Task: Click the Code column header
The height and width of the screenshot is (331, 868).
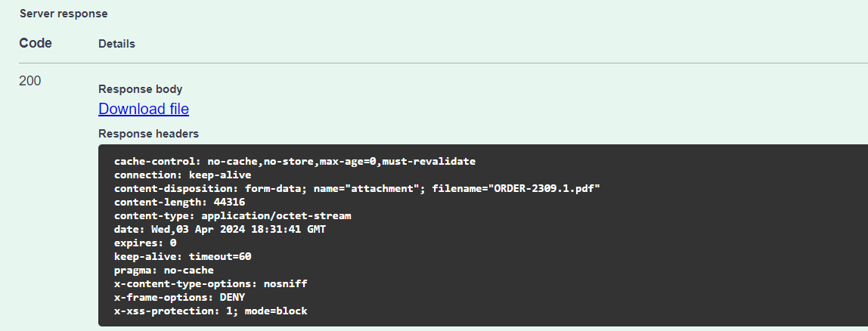Action: [36, 43]
